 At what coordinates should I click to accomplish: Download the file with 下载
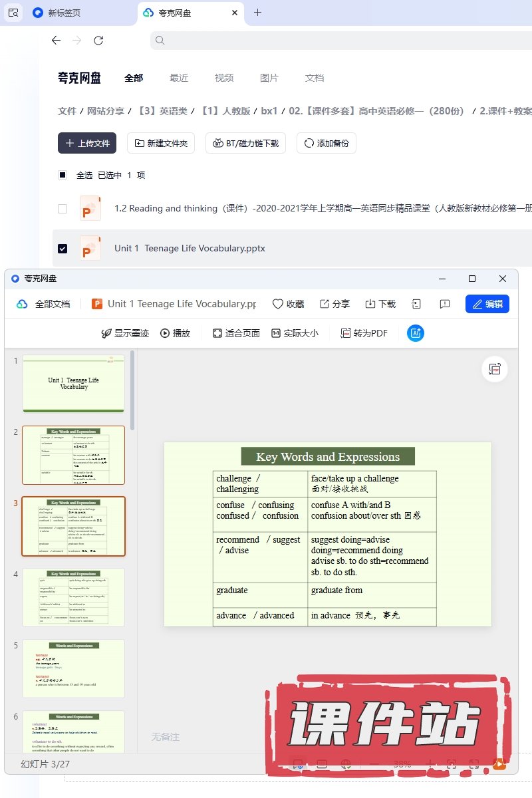tap(380, 304)
